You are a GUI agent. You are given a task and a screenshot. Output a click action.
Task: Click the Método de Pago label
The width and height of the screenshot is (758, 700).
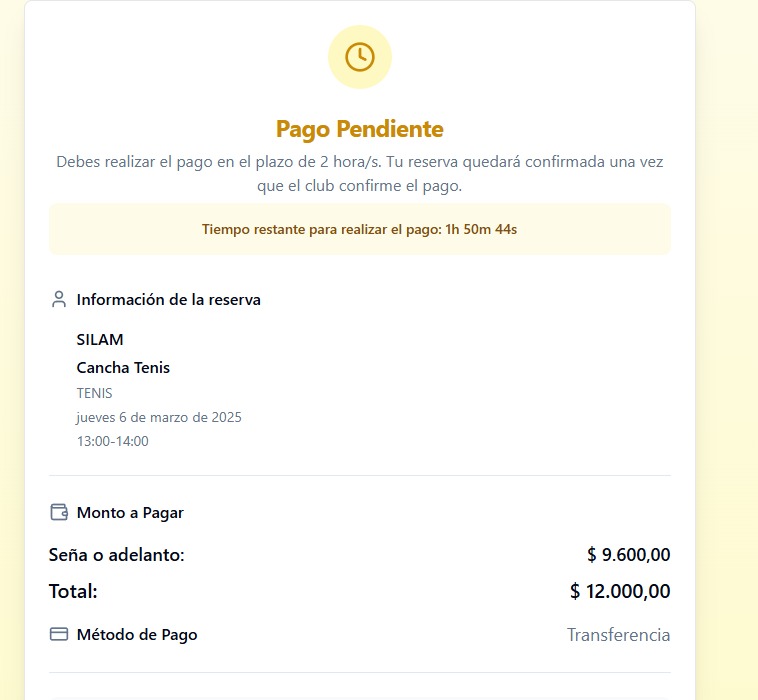(x=137, y=634)
